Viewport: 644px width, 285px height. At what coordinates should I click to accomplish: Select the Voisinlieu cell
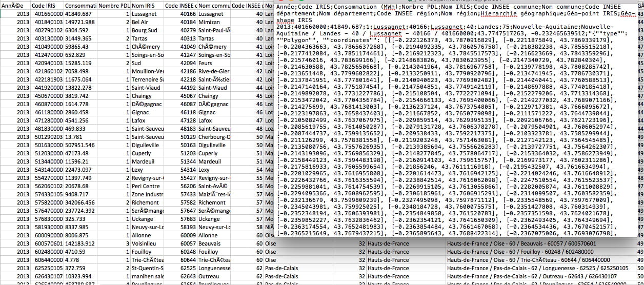pos(147,243)
